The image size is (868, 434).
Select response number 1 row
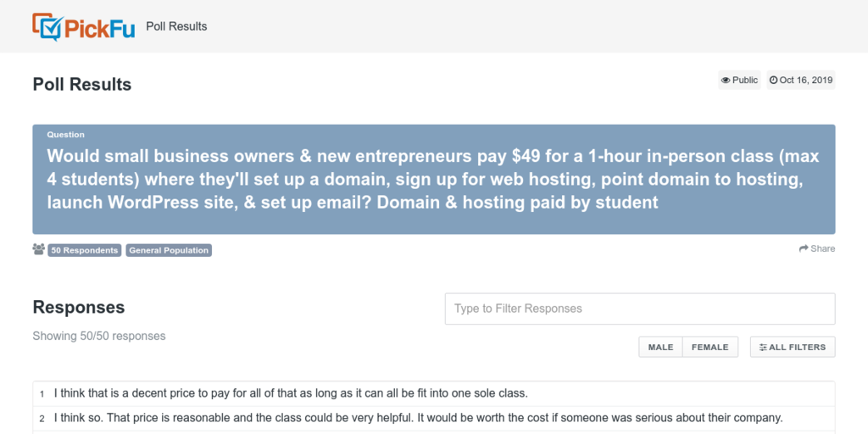[434, 394]
